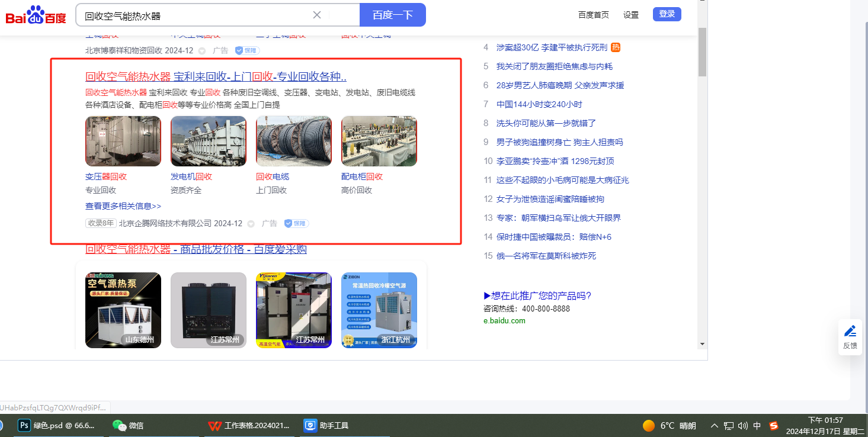Open ad dropdown arrow beside 北京企腾网络技术有限公司 2024-12

(251, 224)
